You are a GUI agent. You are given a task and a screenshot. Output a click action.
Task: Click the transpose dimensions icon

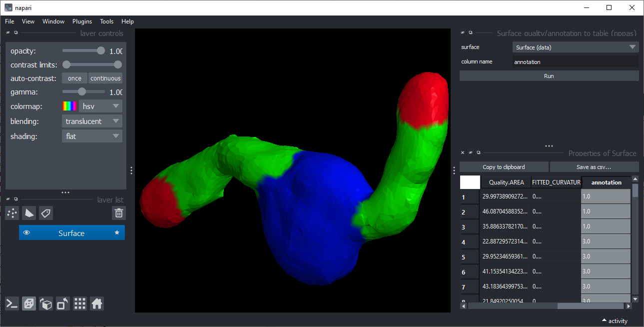point(63,303)
